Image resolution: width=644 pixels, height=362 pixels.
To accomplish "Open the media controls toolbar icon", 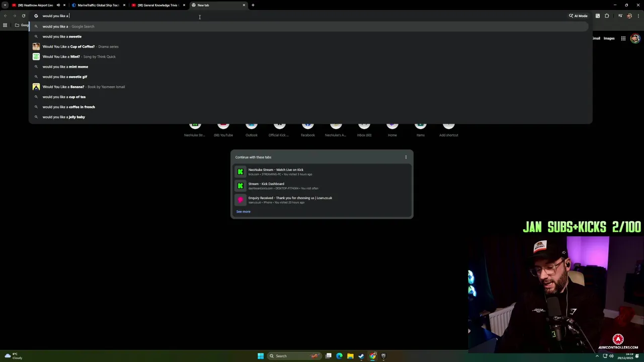I will 620,16.
